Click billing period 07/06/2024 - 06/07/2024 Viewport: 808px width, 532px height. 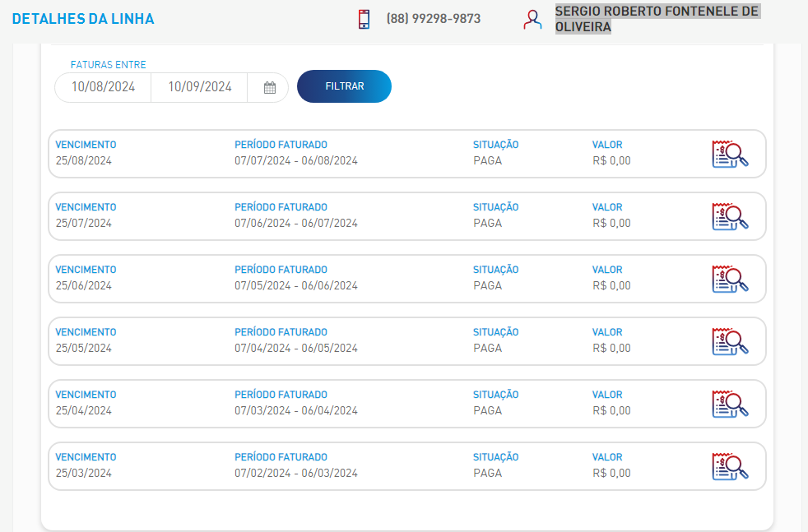pos(296,223)
